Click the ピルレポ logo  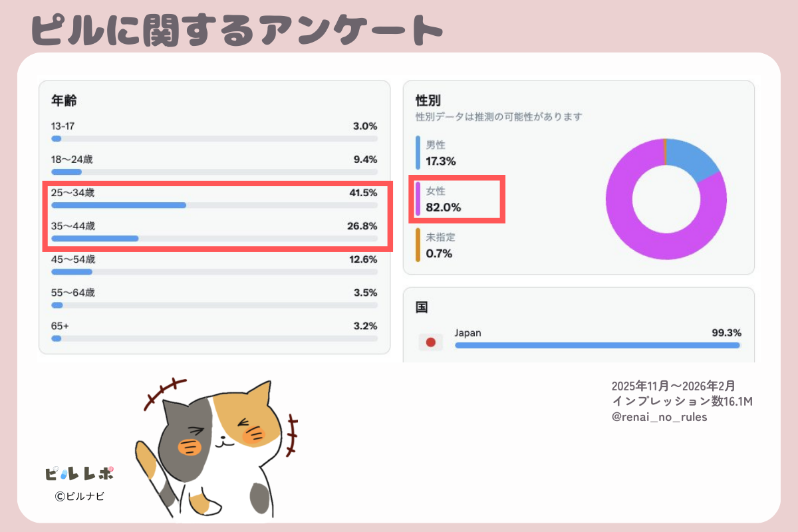pos(80,473)
